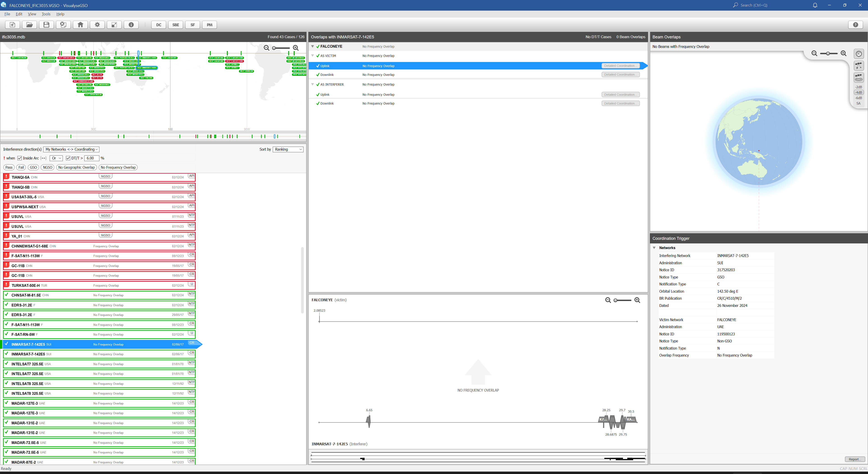Open settings via gear toolbar icon
The image size is (868, 474).
click(x=97, y=25)
